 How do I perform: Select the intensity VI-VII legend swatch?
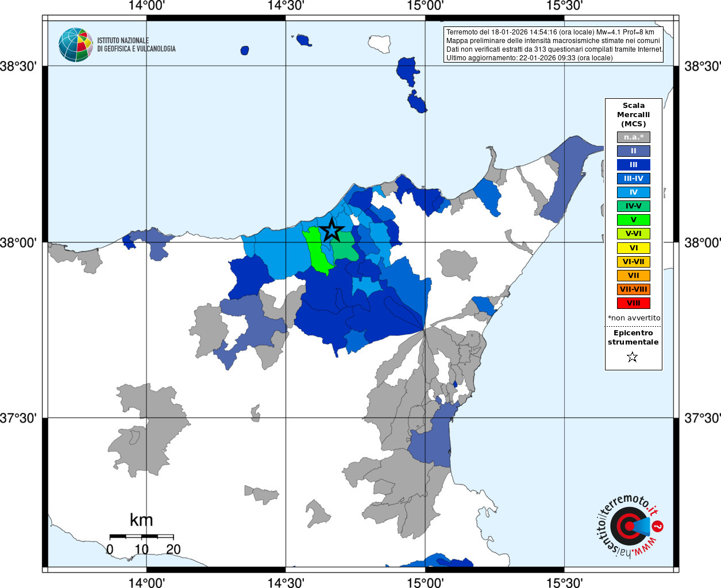click(x=634, y=262)
